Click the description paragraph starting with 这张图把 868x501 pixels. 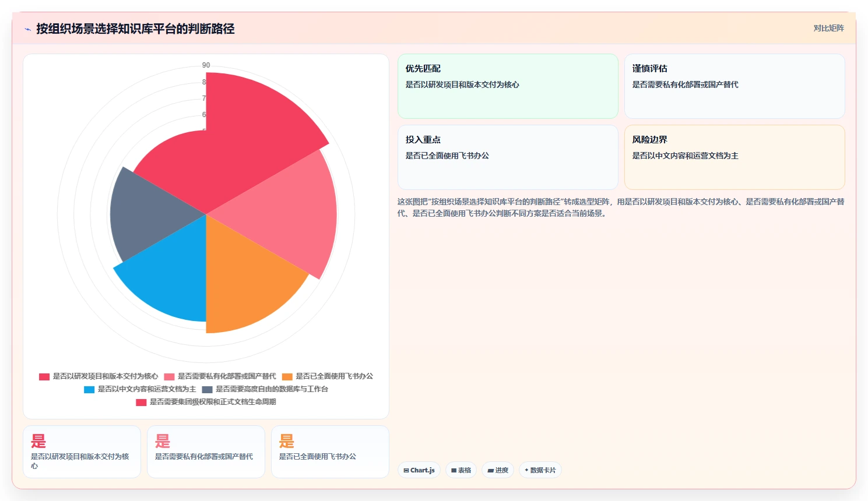[x=621, y=207]
